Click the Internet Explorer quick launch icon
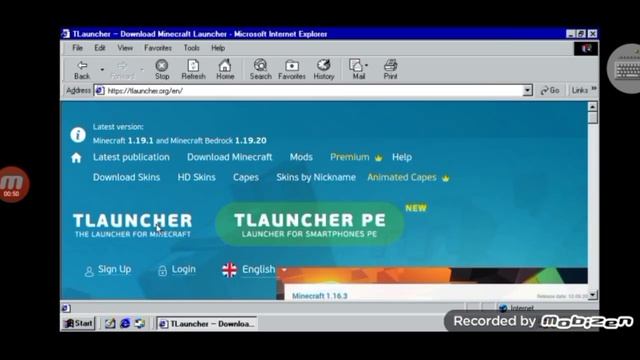This screenshot has height=360, width=640. (x=125, y=324)
